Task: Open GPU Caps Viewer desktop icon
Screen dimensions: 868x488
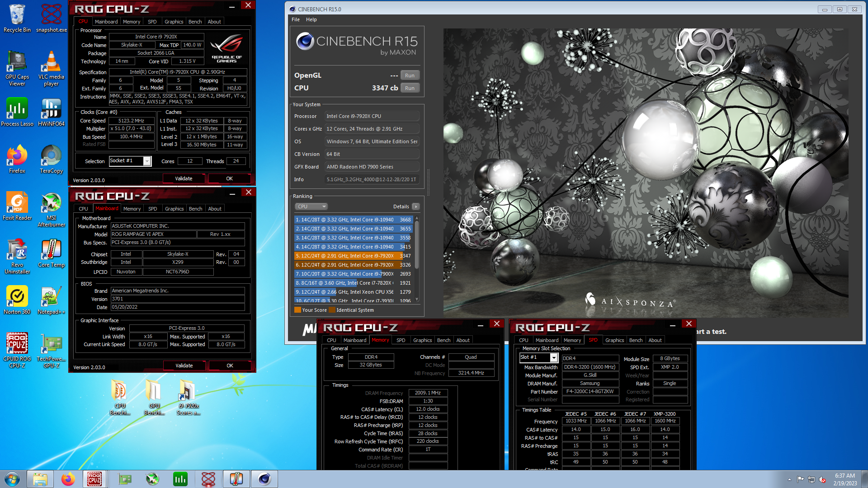Action: point(17,68)
